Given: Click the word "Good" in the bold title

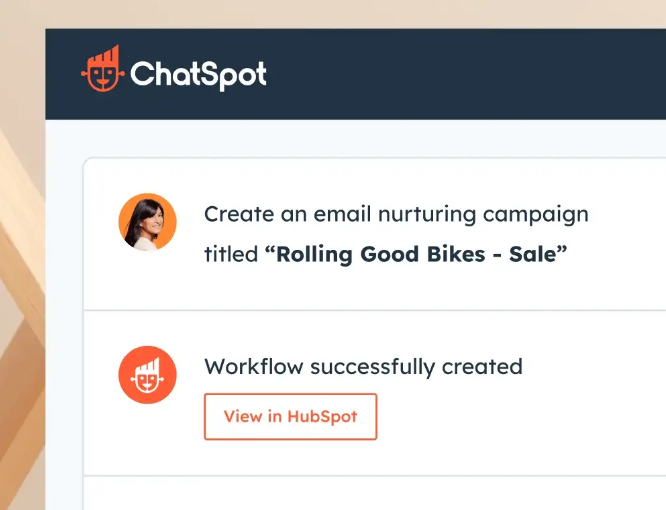Looking at the screenshot, I should click(x=389, y=254).
